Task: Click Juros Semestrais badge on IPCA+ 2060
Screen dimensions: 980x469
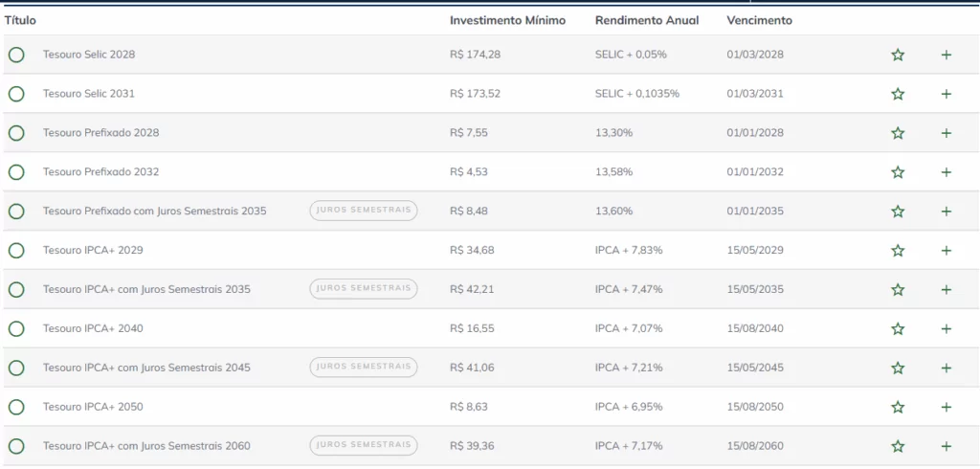Action: click(x=364, y=445)
